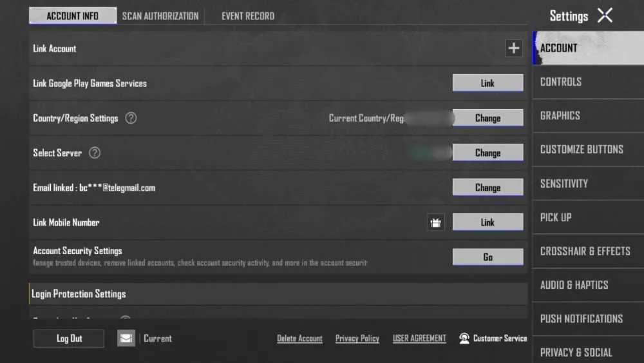Click Change for Select Server
The image size is (644, 363).
(x=488, y=153)
